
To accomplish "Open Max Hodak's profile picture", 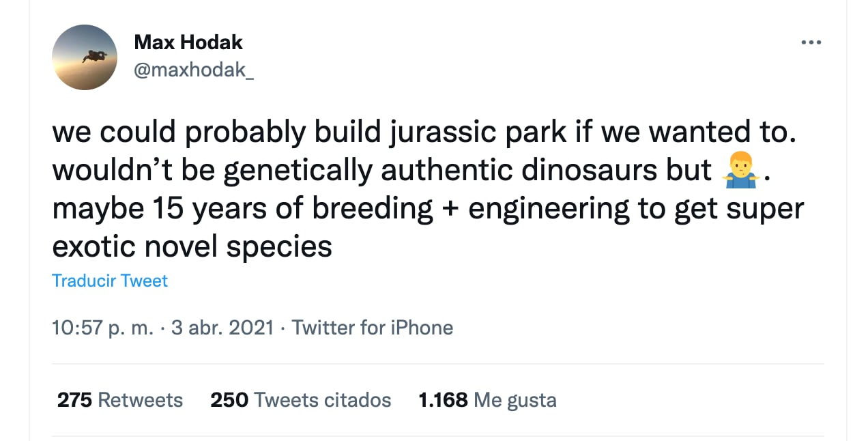I will click(x=85, y=57).
